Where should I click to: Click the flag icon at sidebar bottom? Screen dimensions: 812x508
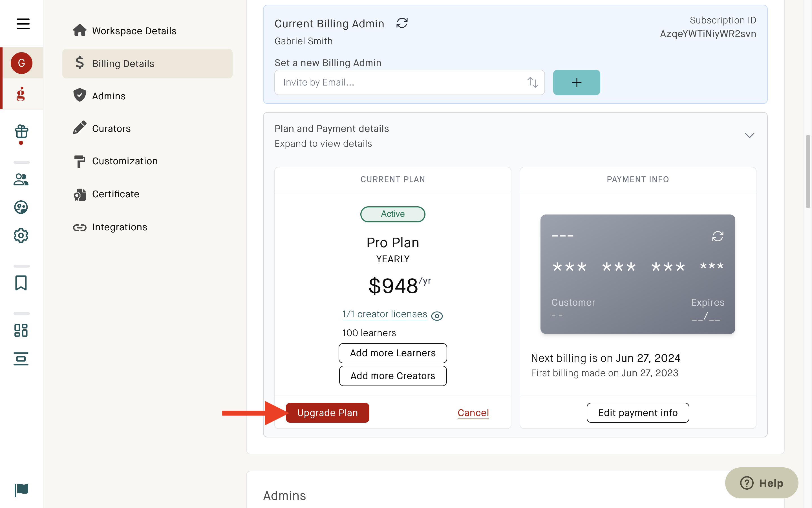tap(21, 490)
